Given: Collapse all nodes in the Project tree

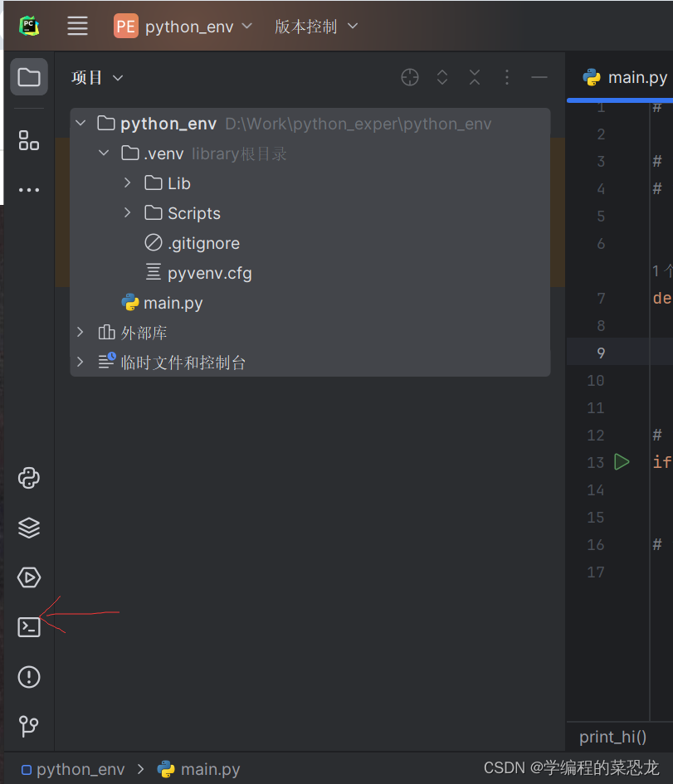Looking at the screenshot, I should [474, 76].
